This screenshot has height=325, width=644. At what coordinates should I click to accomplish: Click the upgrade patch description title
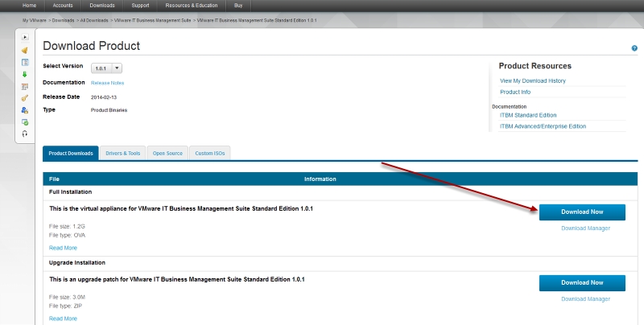177,279
